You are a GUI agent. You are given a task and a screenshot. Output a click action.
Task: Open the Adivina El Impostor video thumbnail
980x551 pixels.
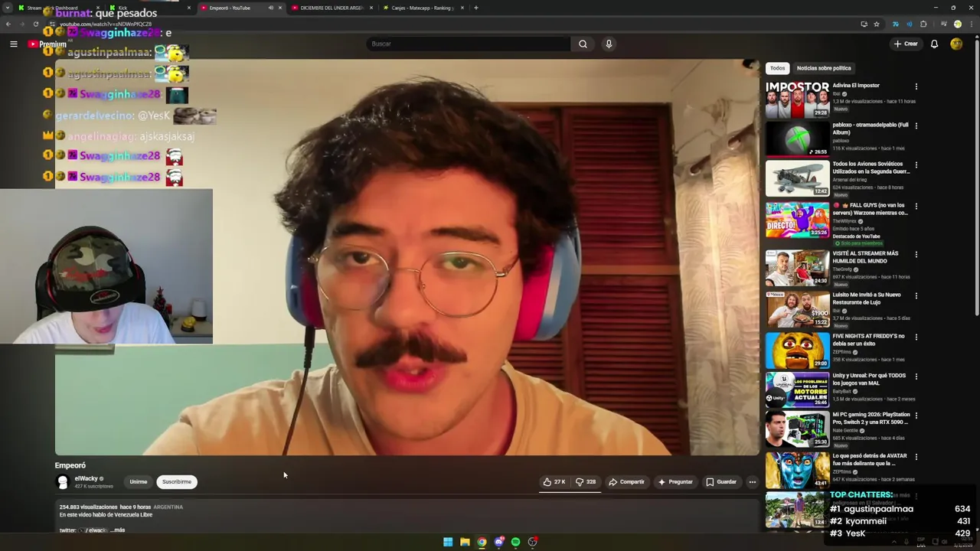[797, 99]
